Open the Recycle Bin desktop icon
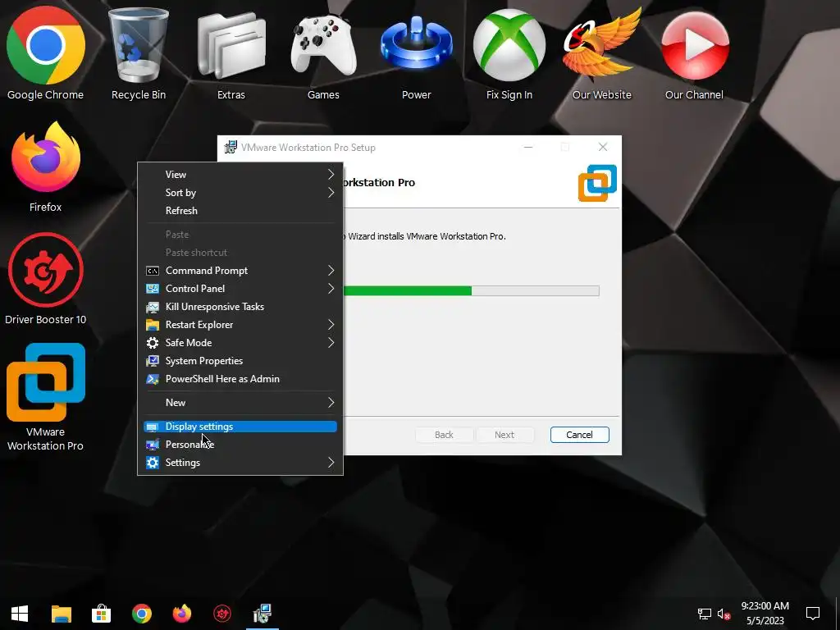840x630 pixels. (x=138, y=53)
